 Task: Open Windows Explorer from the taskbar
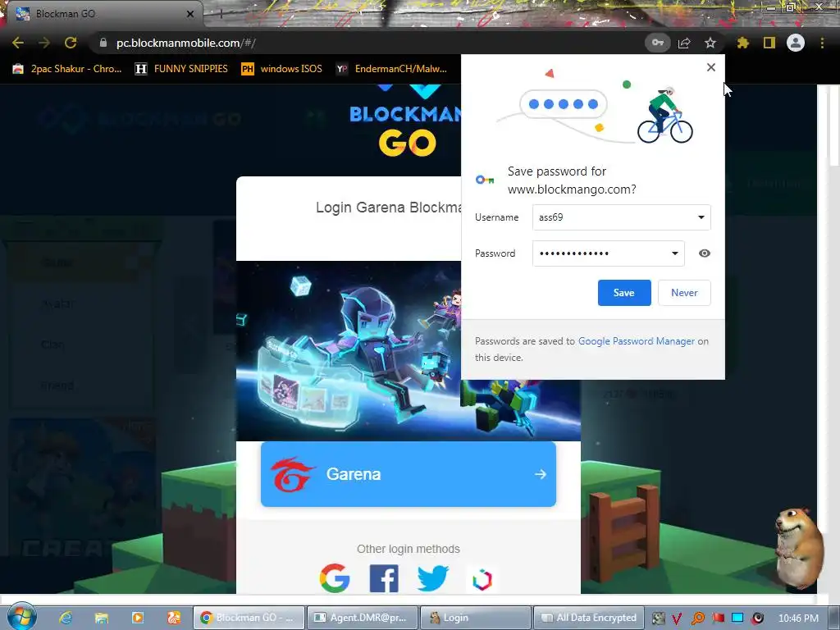(x=101, y=618)
